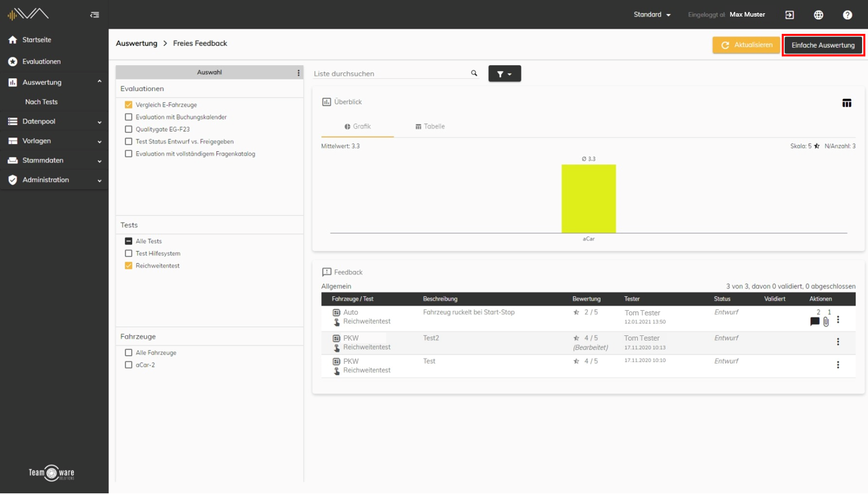
Task: Open actions menu for Test2 row
Action: [838, 342]
